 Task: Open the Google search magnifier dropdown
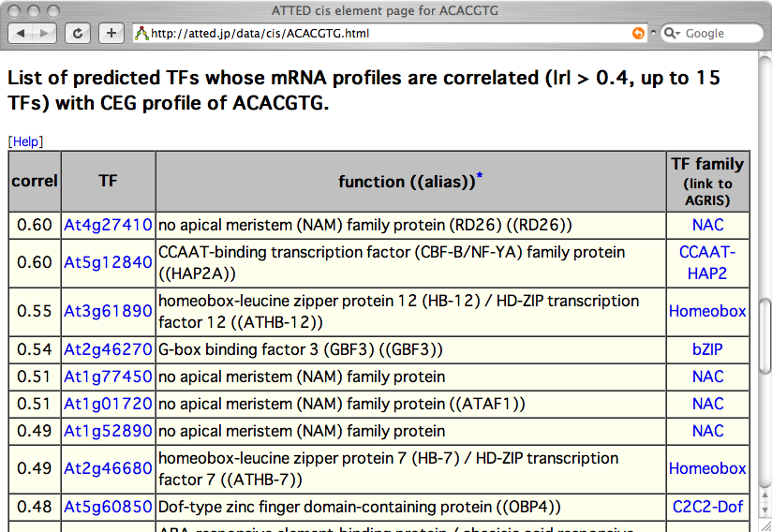[672, 34]
